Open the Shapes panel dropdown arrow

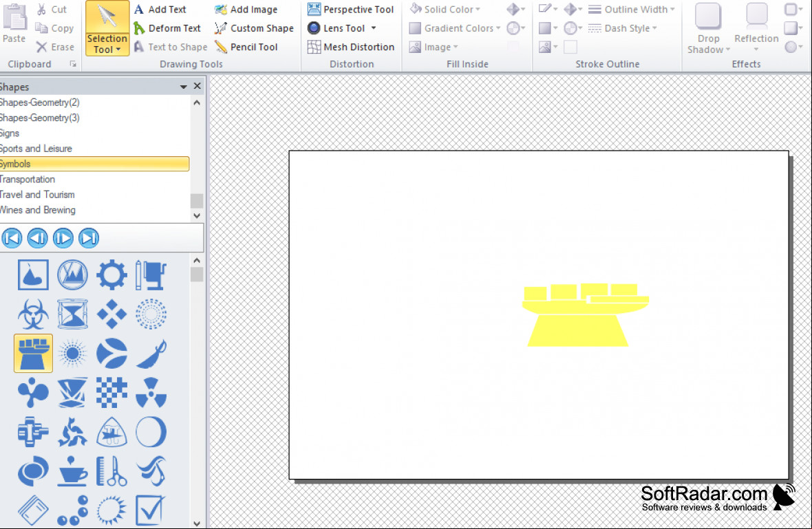coord(183,87)
